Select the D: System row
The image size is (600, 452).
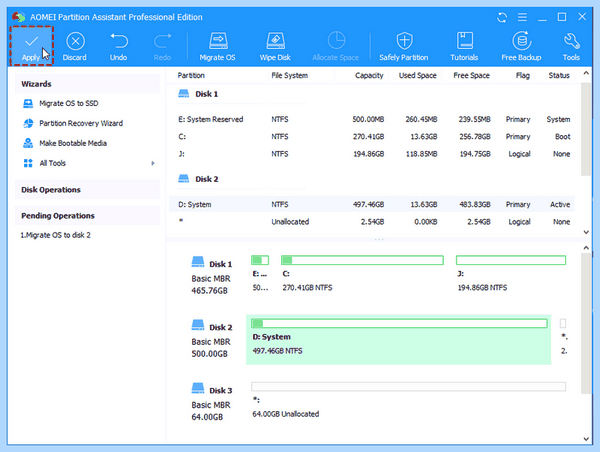(x=372, y=204)
